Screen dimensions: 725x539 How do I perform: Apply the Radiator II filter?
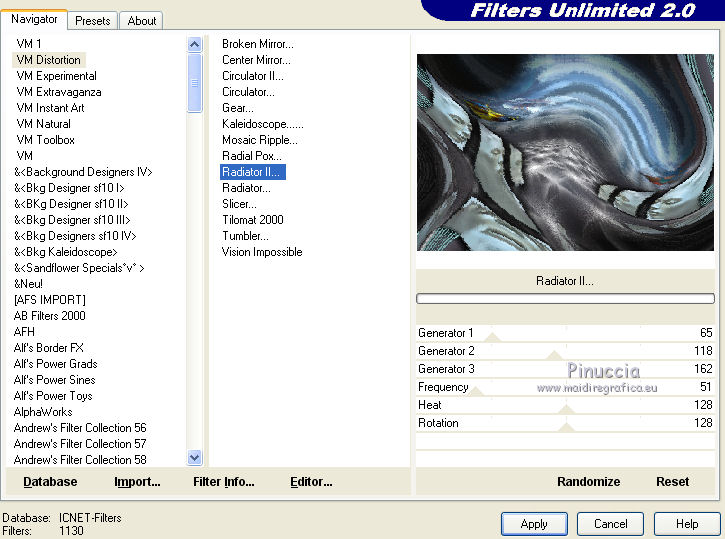click(x=534, y=524)
